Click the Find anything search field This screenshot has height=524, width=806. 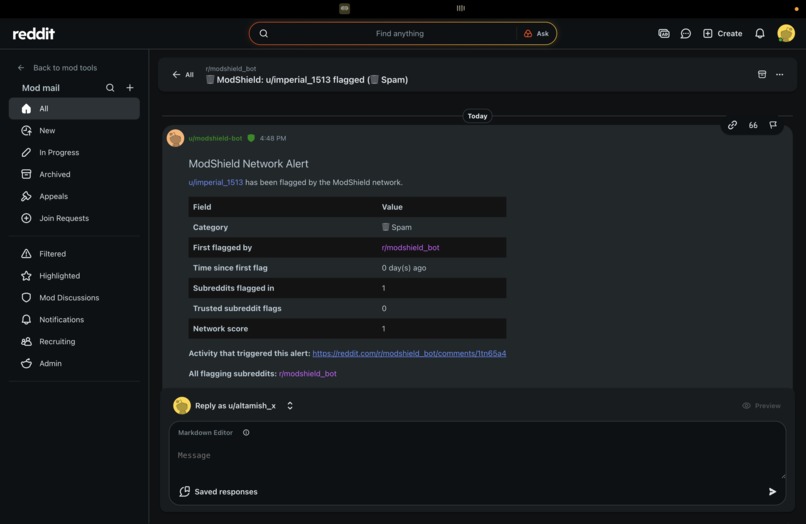pyautogui.click(x=399, y=33)
